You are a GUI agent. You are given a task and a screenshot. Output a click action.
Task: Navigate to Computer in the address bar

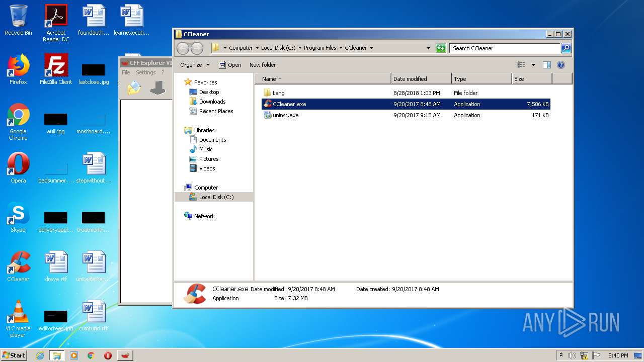coord(240,48)
